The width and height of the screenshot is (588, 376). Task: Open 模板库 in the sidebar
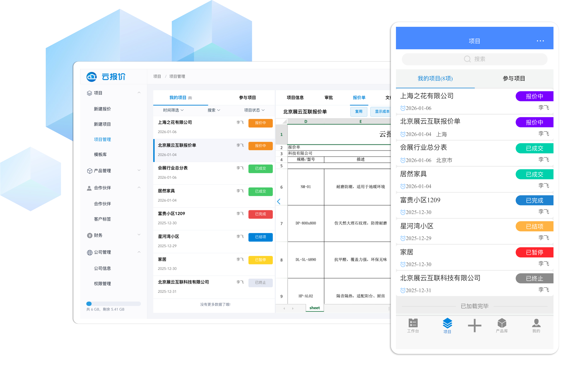click(x=100, y=154)
